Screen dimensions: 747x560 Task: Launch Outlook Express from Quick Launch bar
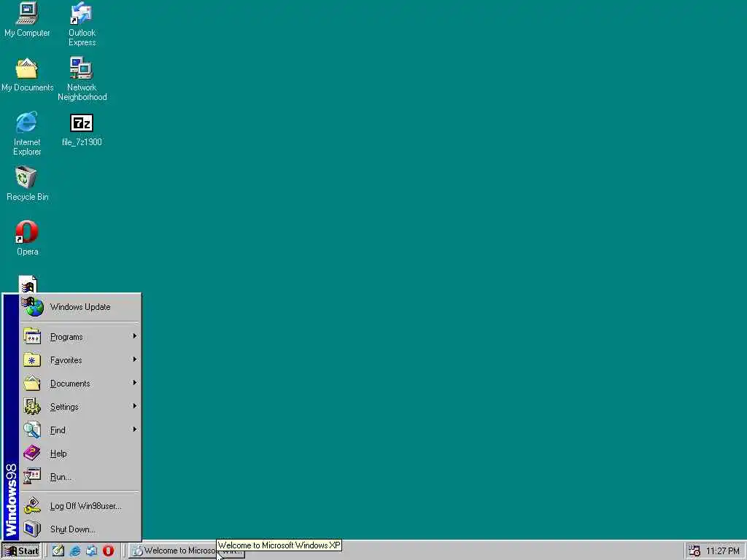(x=91, y=551)
